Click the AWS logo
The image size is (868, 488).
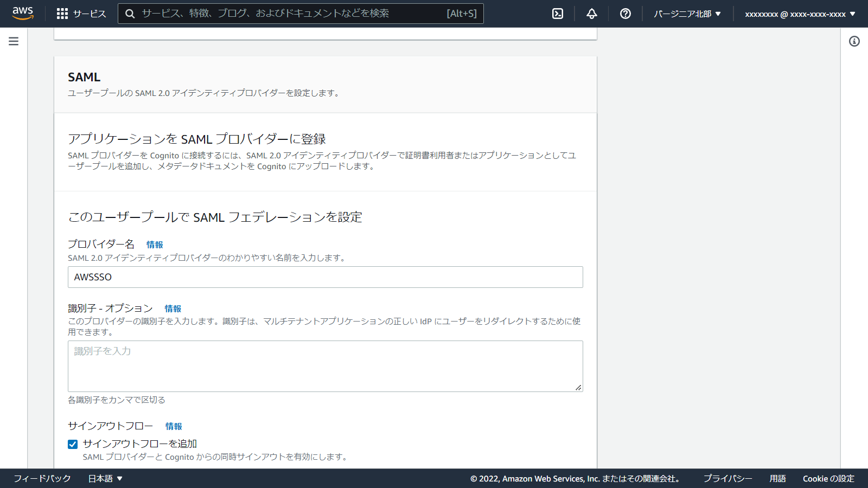pyautogui.click(x=22, y=14)
